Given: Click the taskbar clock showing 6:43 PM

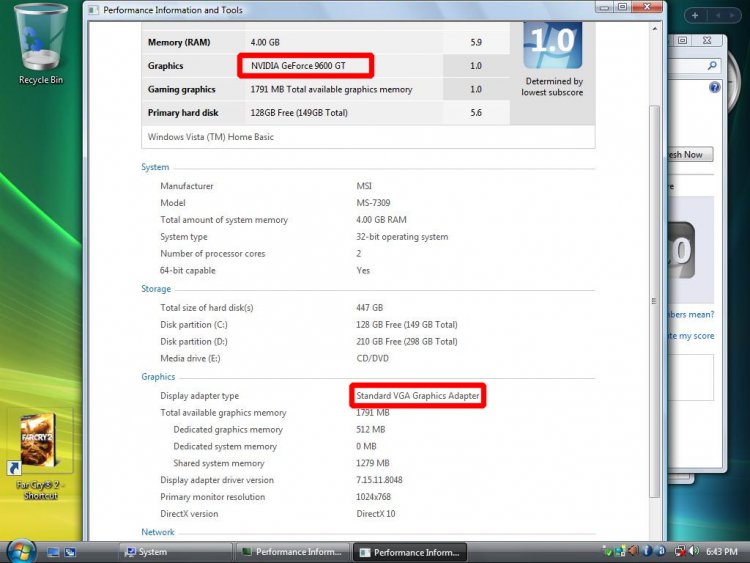Looking at the screenshot, I should [721, 552].
